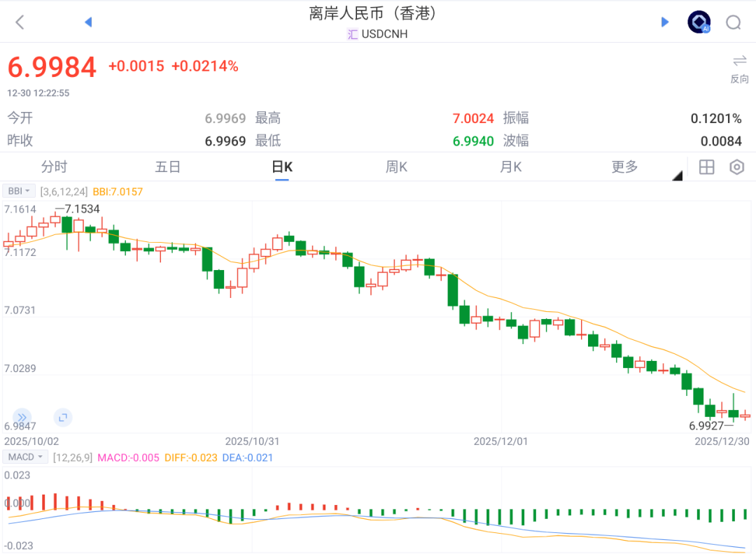The image size is (756, 554).
Task: Open chart settings hexagon icon
Action: coord(736,167)
